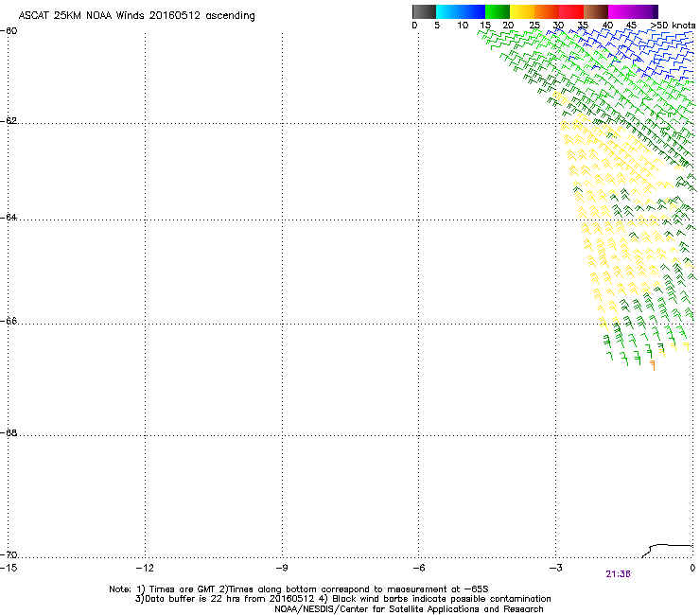Click the orange wind barb near -67 latitude

(653, 365)
